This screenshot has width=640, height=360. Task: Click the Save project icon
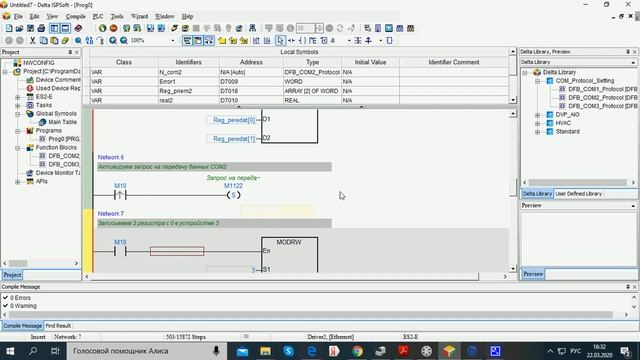click(31, 28)
